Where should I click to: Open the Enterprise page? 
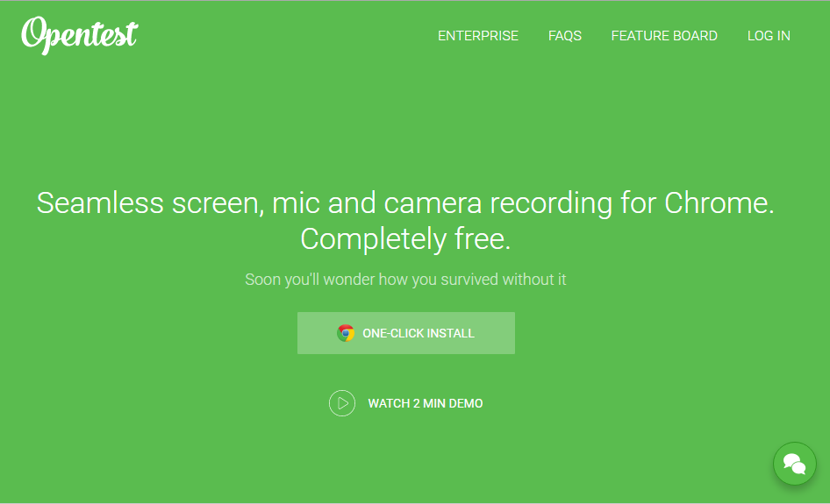pyautogui.click(x=478, y=36)
